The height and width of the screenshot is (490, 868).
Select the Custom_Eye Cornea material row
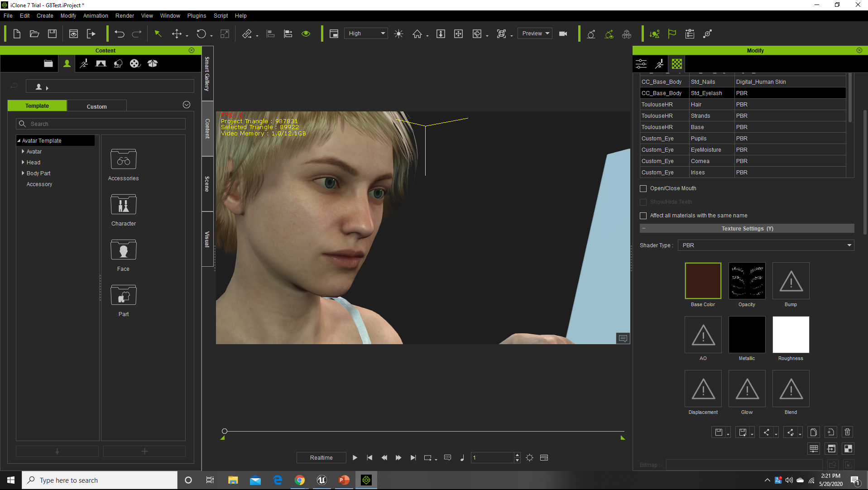[x=743, y=161]
